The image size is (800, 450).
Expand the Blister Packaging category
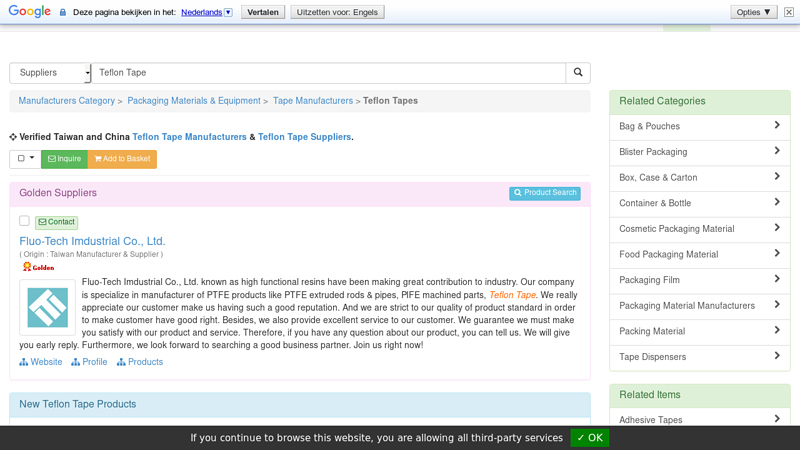pos(699,152)
